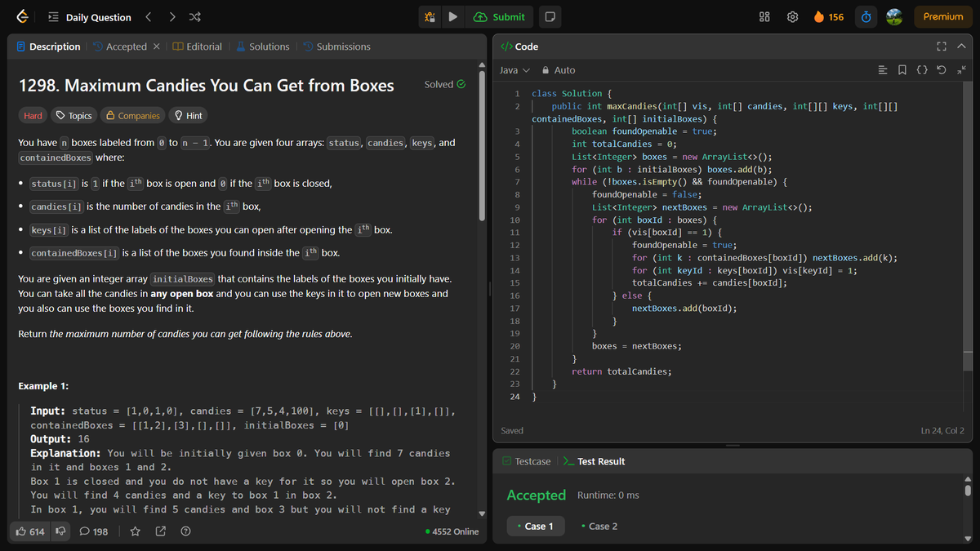Expand the Hint section
The height and width of the screenshot is (551, 980).
click(x=188, y=114)
